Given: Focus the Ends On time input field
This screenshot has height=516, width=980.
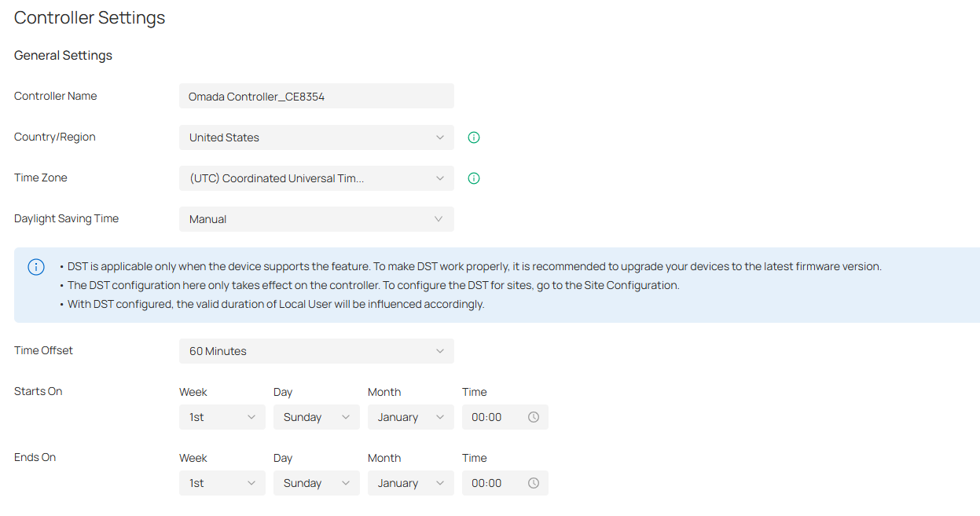Looking at the screenshot, I should [494, 483].
